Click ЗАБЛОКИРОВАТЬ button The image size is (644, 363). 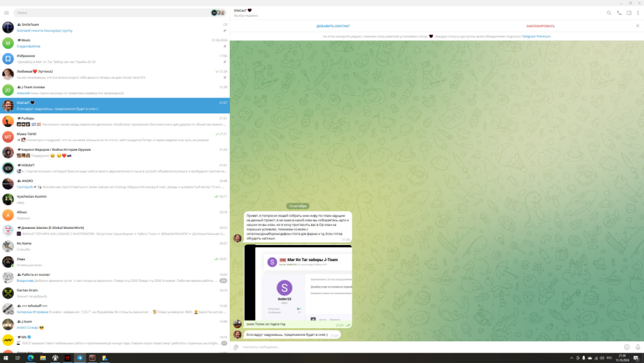(540, 26)
